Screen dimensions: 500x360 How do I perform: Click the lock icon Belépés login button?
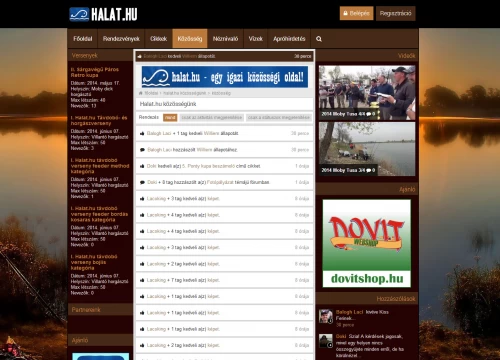(356, 13)
